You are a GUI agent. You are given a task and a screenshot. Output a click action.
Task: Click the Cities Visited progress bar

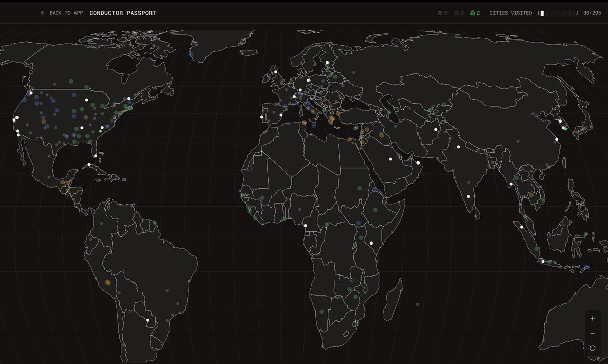point(558,13)
